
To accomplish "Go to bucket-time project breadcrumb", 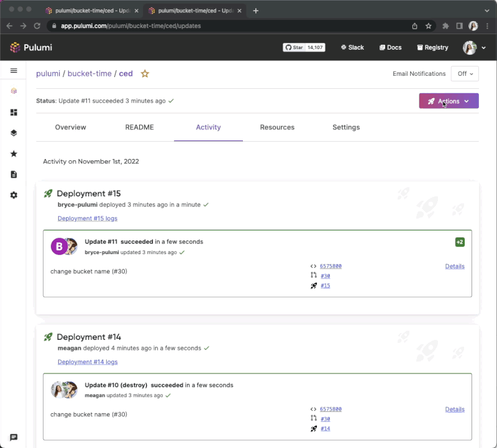I will click(x=89, y=73).
